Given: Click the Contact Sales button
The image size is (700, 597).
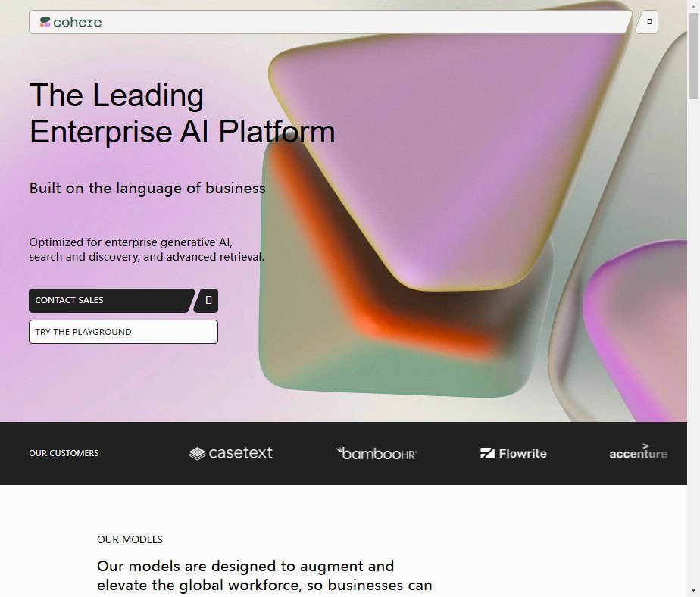Looking at the screenshot, I should click(x=111, y=301).
